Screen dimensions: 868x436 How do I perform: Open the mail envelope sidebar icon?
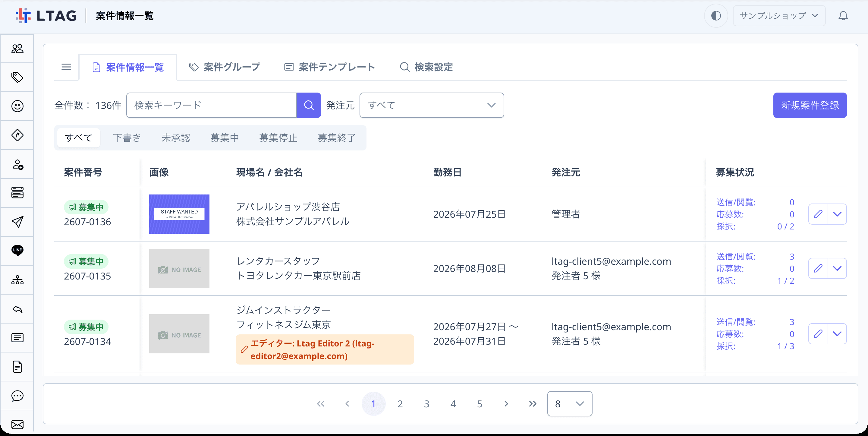(17, 424)
